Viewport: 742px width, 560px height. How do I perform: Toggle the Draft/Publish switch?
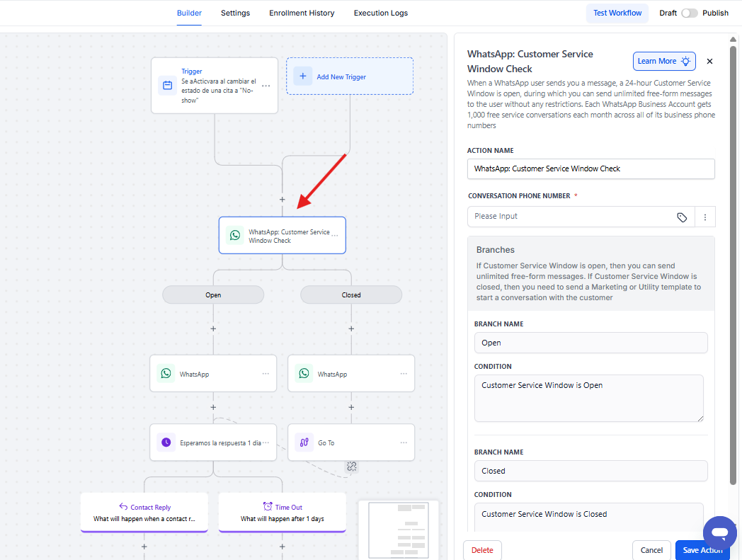689,13
